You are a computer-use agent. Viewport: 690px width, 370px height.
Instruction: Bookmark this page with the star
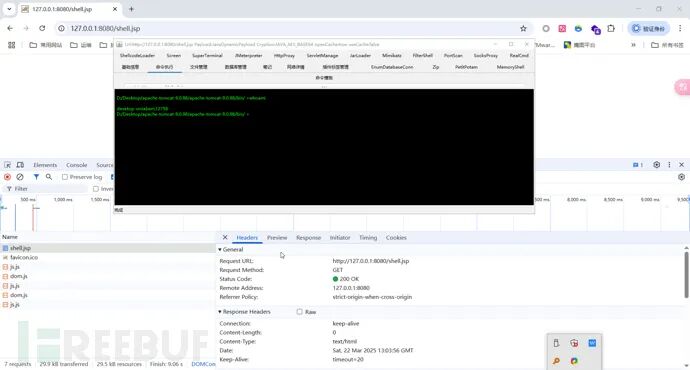pos(523,28)
